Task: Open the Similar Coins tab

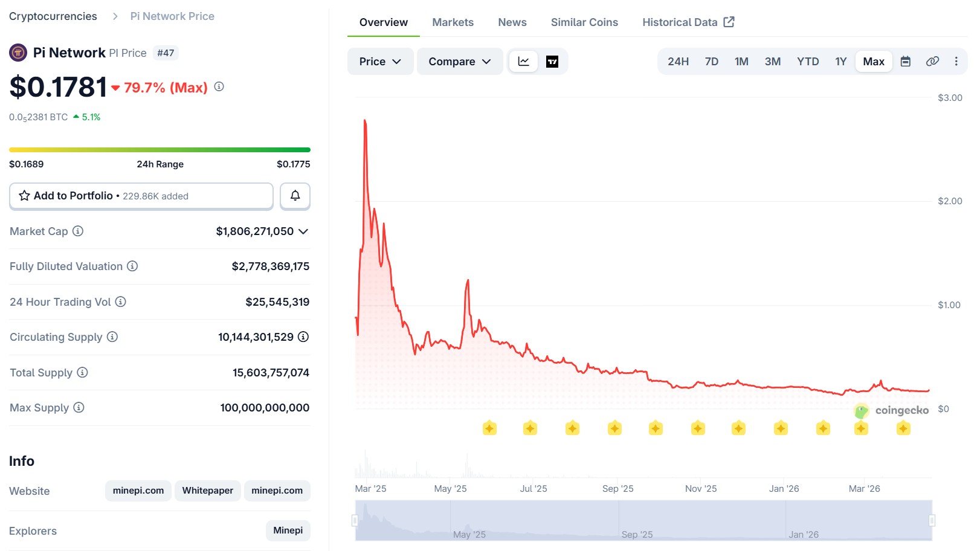Action: [584, 22]
